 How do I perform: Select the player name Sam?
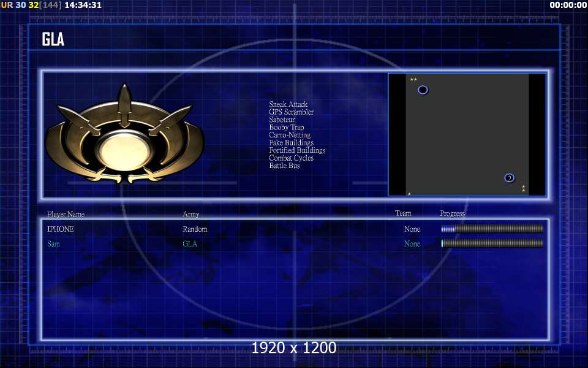click(53, 243)
